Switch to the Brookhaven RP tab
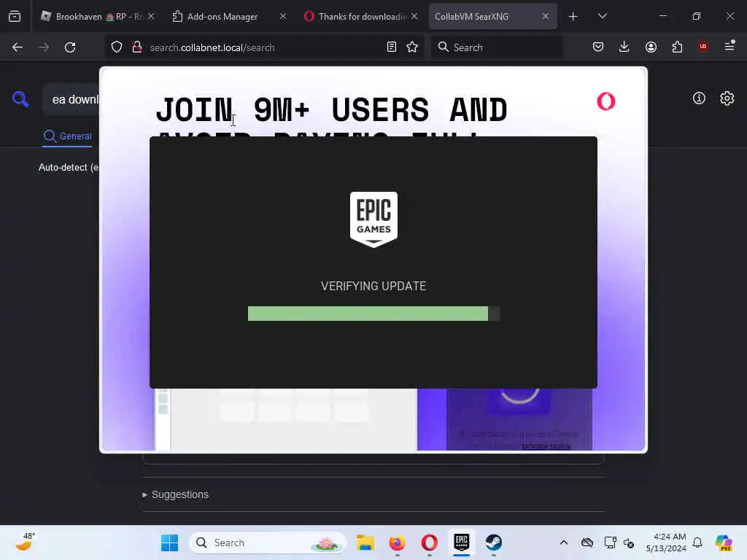 point(97,17)
